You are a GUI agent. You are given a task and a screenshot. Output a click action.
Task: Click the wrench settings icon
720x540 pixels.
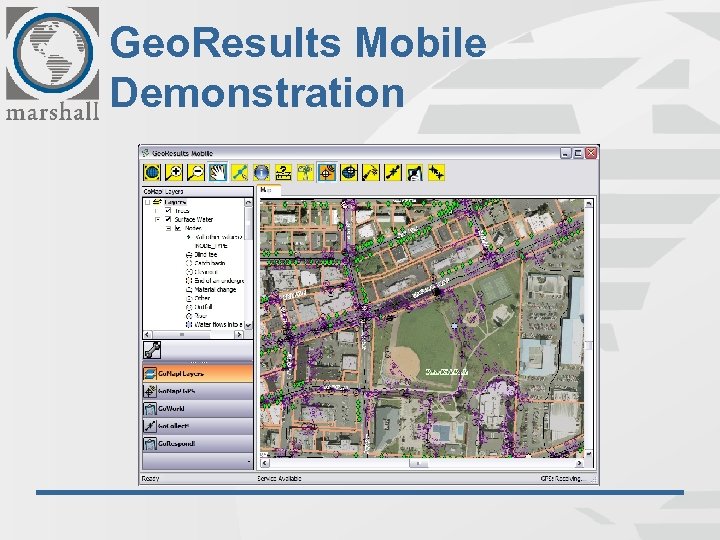pyautogui.click(x=152, y=350)
